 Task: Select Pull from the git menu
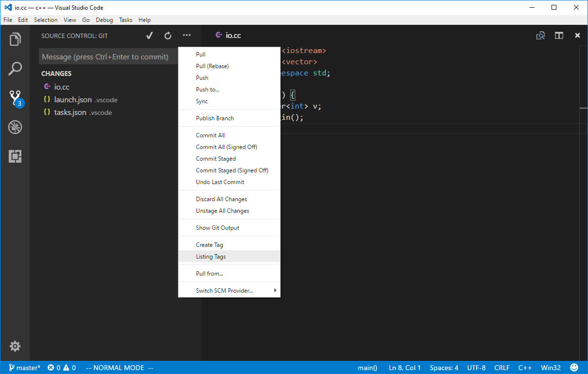pos(229,55)
